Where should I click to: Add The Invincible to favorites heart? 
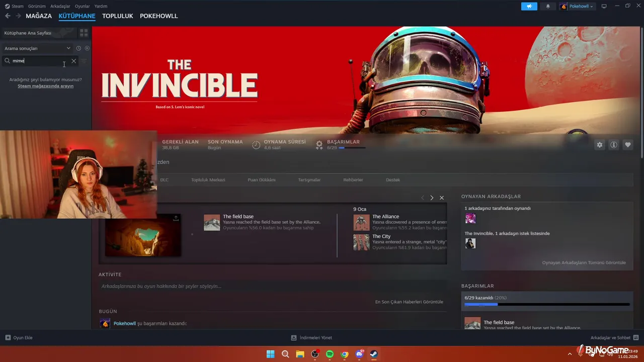(x=627, y=145)
